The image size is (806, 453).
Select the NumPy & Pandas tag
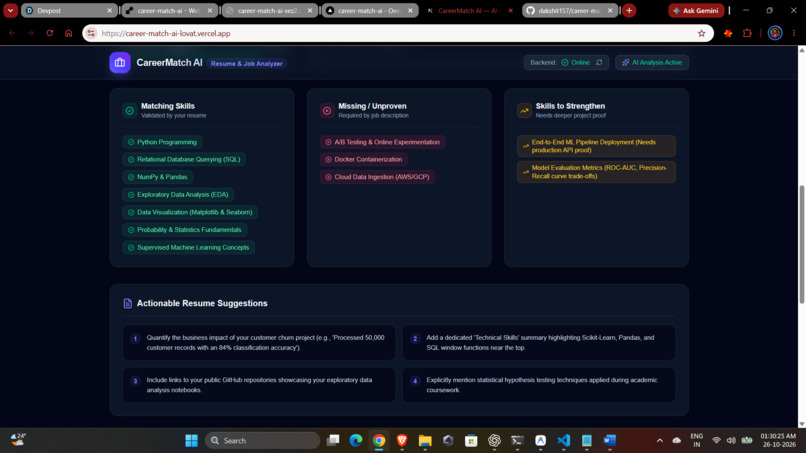tap(158, 177)
